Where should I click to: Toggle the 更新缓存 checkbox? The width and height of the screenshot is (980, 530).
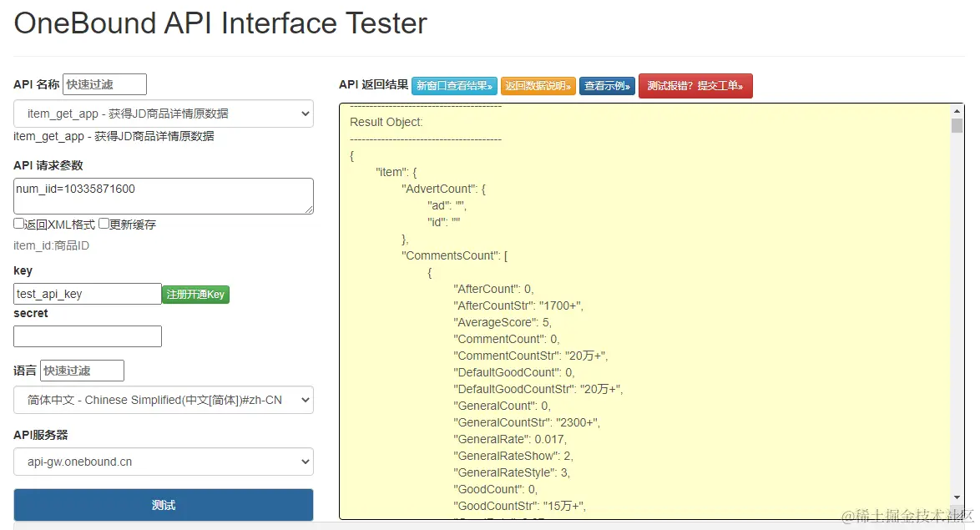pyautogui.click(x=104, y=224)
